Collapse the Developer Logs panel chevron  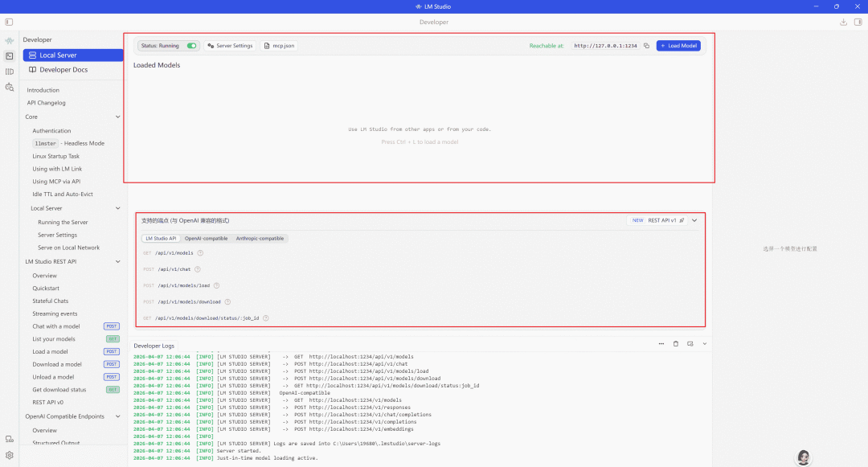click(x=705, y=343)
